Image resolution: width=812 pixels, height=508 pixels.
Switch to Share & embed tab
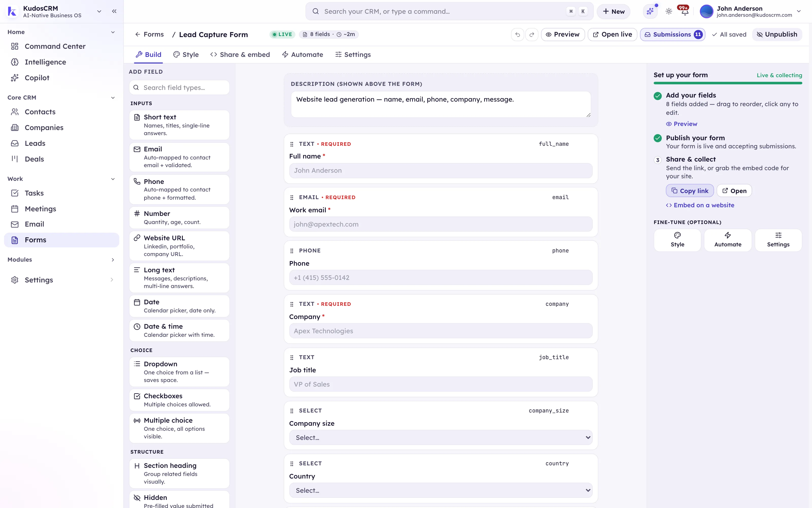point(240,54)
